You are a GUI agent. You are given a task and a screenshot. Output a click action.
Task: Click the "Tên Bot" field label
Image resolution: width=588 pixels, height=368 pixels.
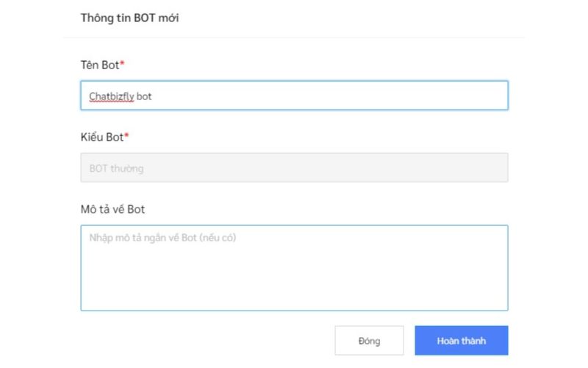(x=99, y=65)
